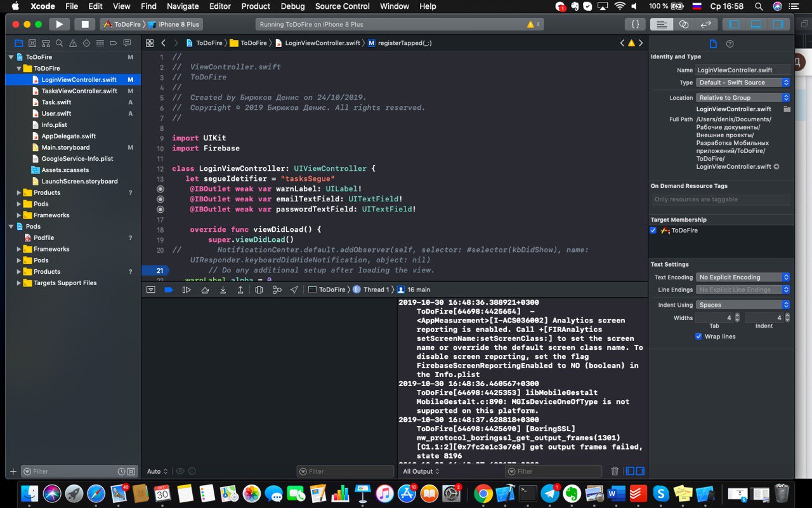Deactivate breakpoints in debug bar
The height and width of the screenshot is (508, 812).
click(x=168, y=290)
